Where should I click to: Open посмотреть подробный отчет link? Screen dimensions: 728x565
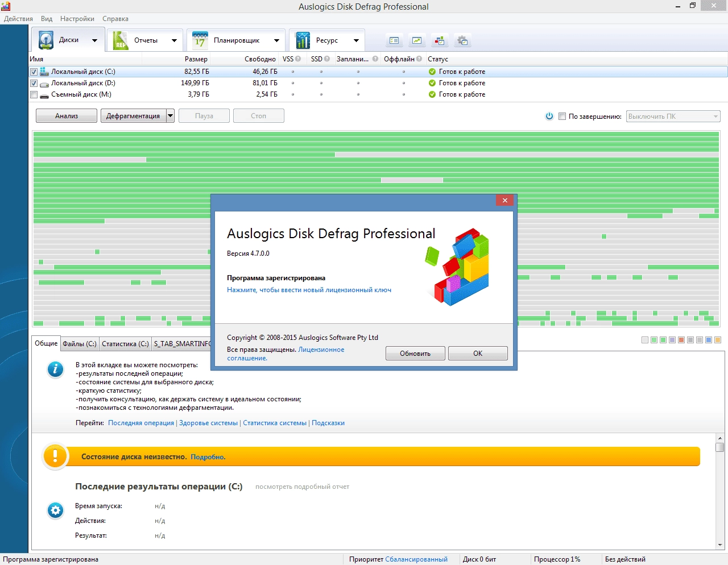[302, 487]
